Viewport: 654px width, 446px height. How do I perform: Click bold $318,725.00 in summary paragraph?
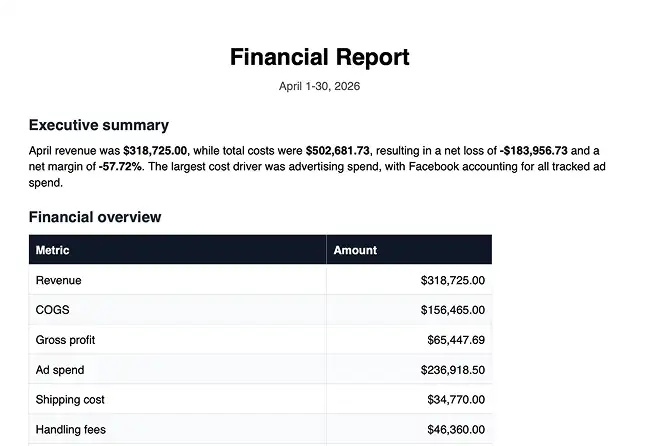(x=155, y=151)
